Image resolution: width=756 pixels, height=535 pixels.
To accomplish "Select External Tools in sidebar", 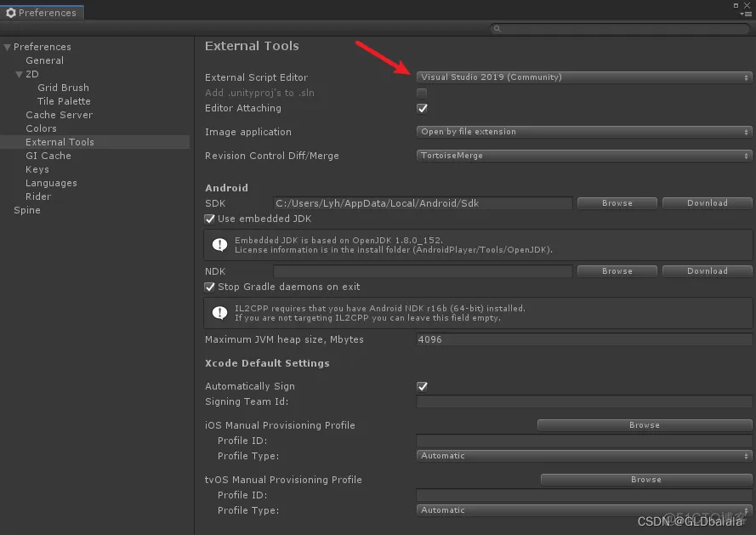I will (x=95, y=142).
